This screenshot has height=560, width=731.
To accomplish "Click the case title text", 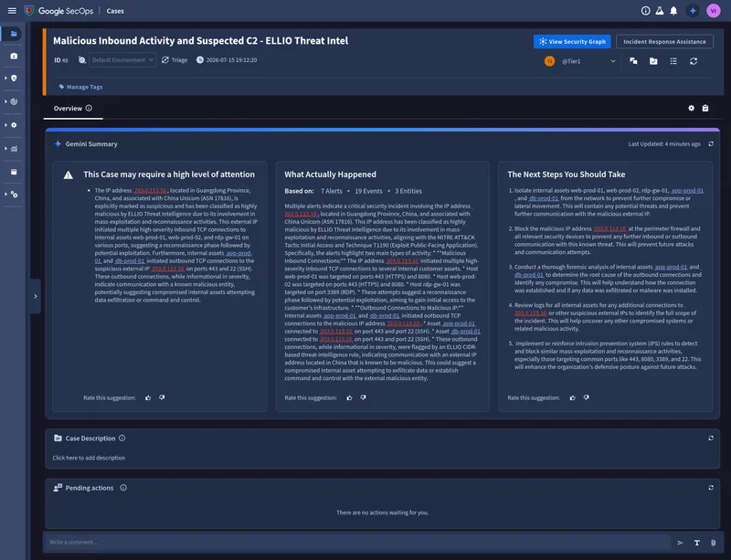I will [x=200, y=40].
